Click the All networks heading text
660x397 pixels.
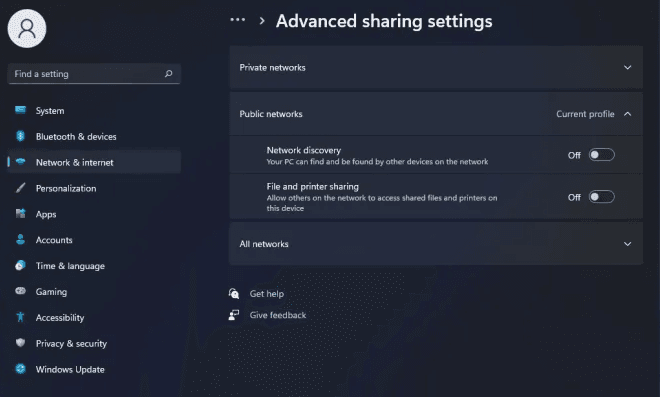264,244
